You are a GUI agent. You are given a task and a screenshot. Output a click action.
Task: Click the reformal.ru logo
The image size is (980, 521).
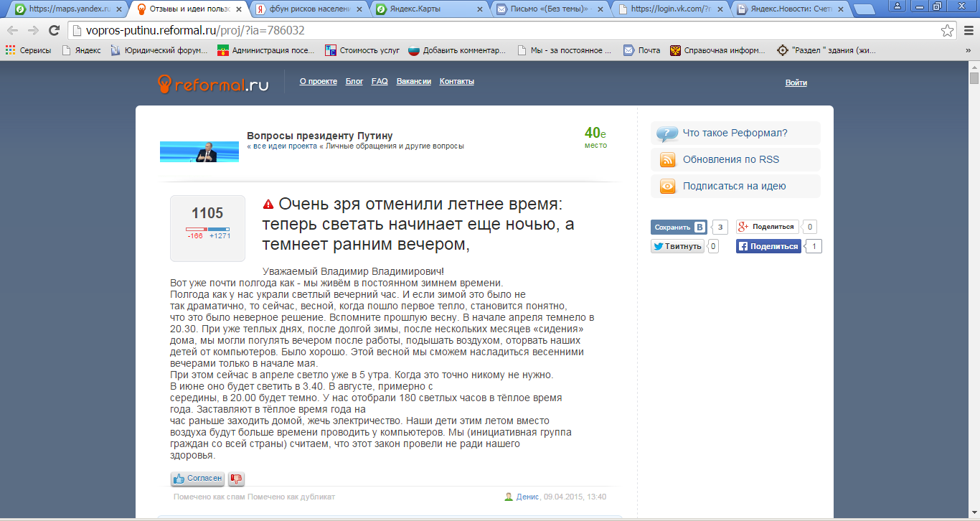(x=213, y=84)
